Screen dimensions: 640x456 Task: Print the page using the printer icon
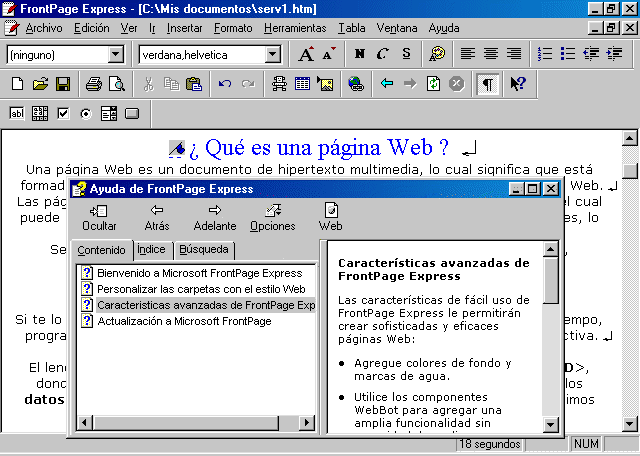coord(94,84)
